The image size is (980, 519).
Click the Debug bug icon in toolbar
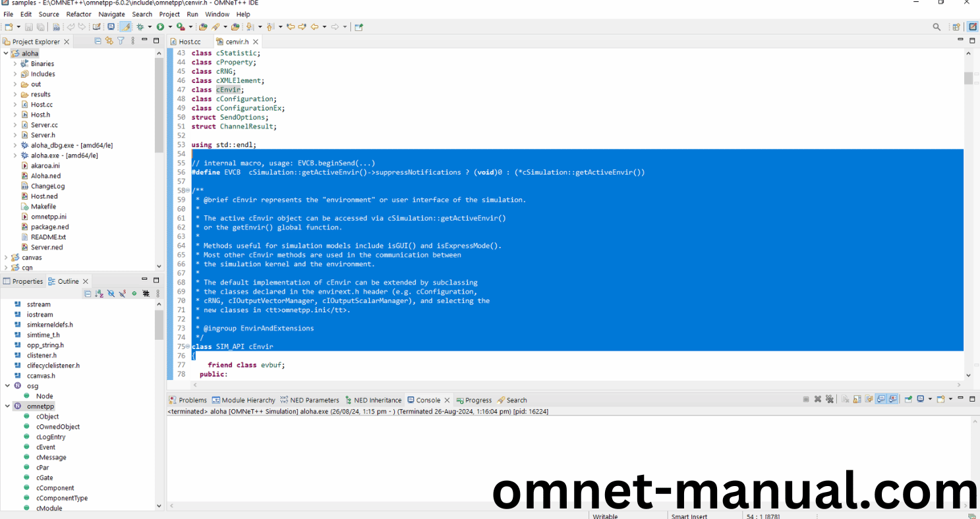coord(140,27)
